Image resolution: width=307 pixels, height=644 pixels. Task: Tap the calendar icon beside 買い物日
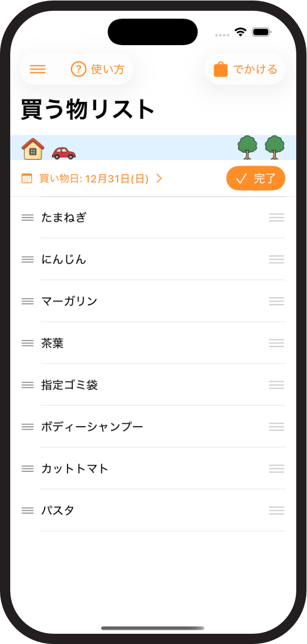[x=27, y=179]
